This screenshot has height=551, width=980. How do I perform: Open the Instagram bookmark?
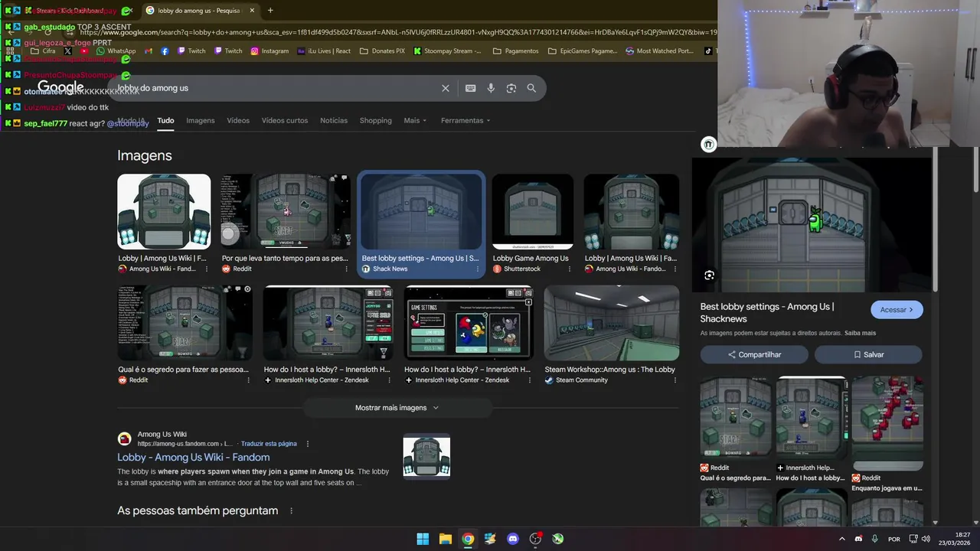point(269,51)
